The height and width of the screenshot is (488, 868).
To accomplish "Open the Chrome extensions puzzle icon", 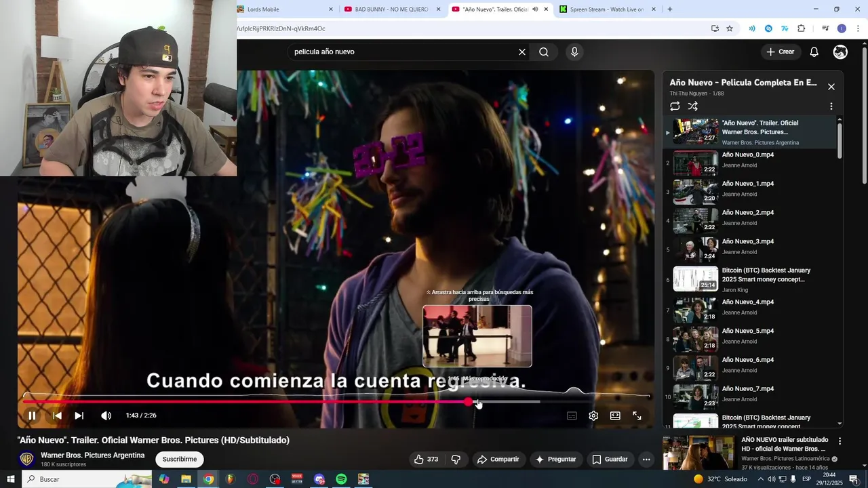I will click(801, 28).
